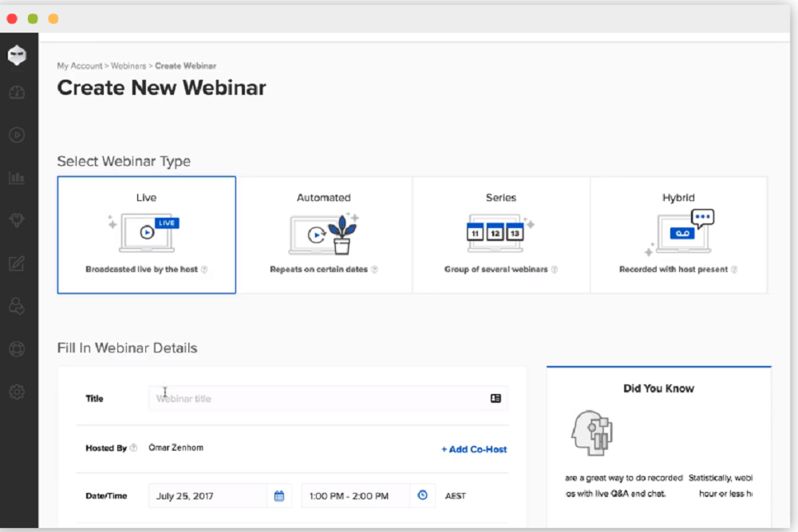This screenshot has height=532, width=798.
Task: Open the analytics bar chart icon
Action: tap(18, 178)
